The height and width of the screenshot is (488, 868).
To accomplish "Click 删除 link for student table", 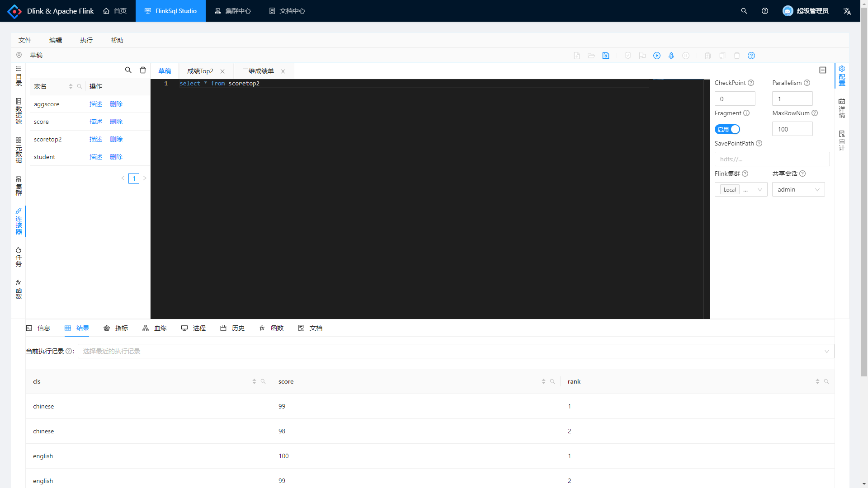I will [116, 157].
